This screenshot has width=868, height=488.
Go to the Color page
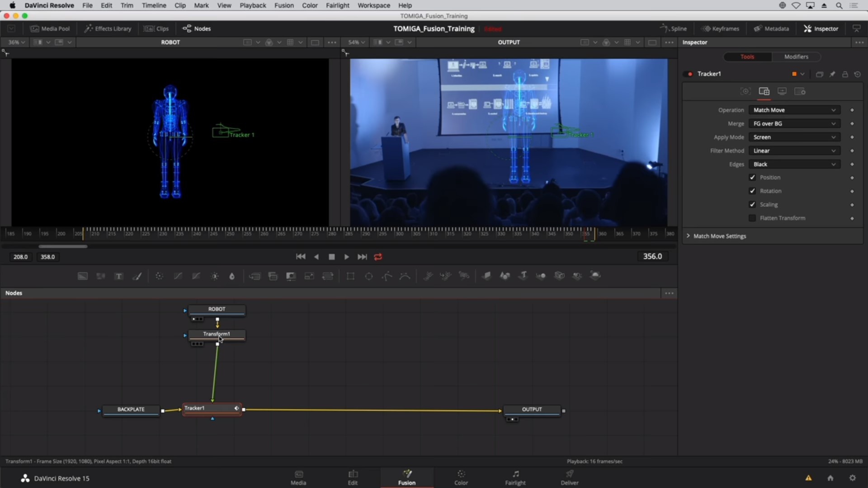pyautogui.click(x=461, y=477)
